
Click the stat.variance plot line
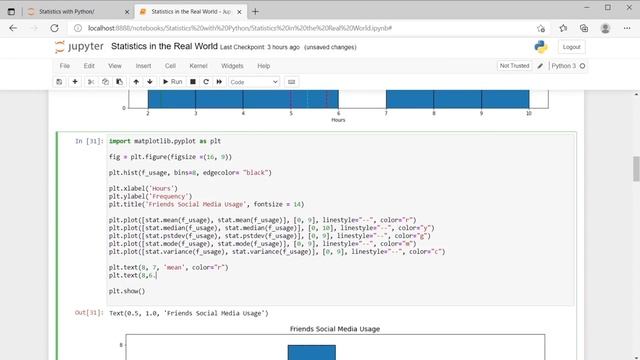pyautogui.click(x=277, y=252)
